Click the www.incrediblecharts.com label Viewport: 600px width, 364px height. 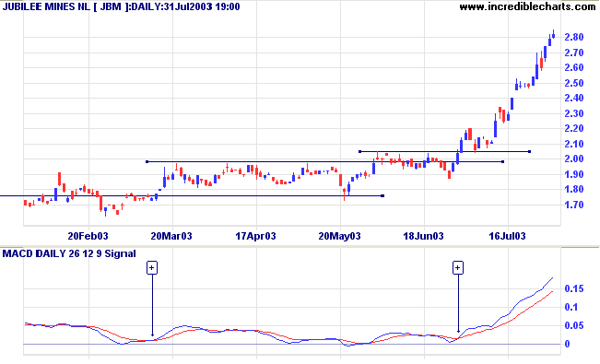[x=528, y=6]
